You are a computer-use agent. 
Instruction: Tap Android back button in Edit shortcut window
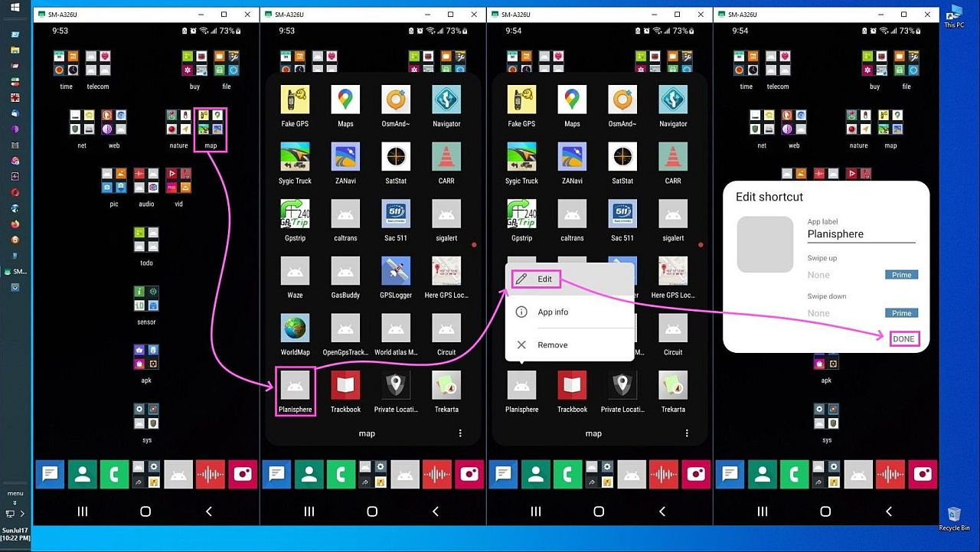(x=889, y=511)
